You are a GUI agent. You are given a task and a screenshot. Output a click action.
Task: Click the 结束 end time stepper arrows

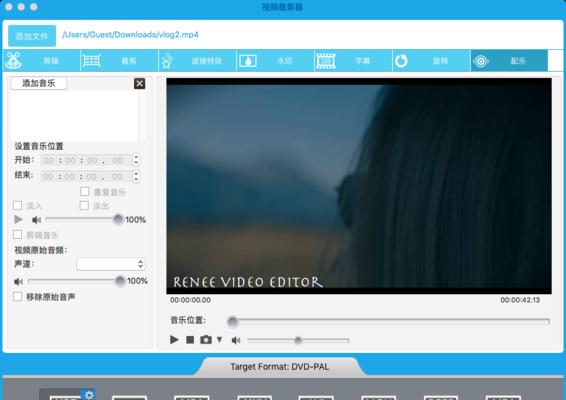(x=136, y=176)
